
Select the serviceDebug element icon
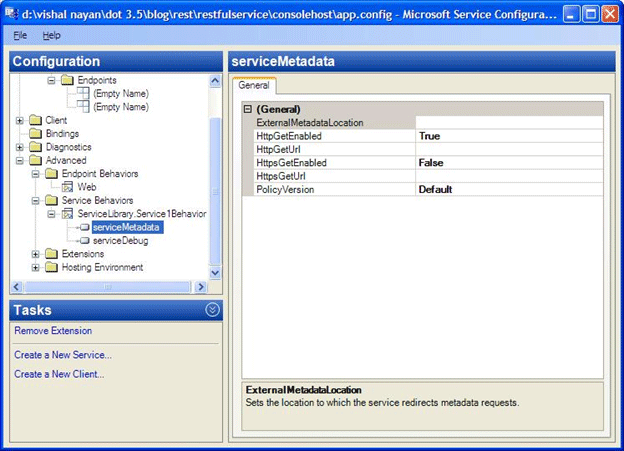83,241
